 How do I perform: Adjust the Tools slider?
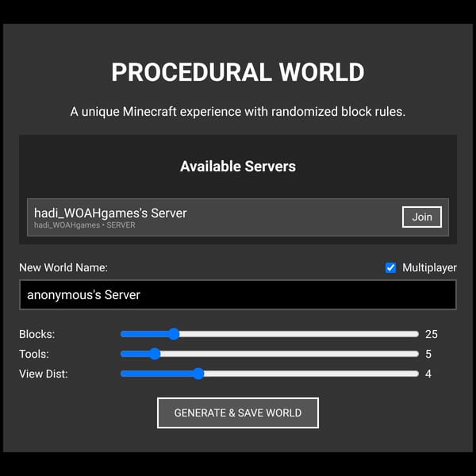point(270,354)
